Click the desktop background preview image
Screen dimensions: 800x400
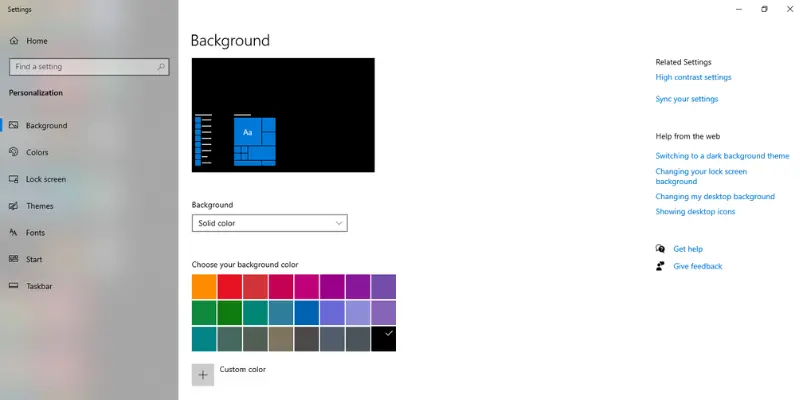tap(283, 115)
